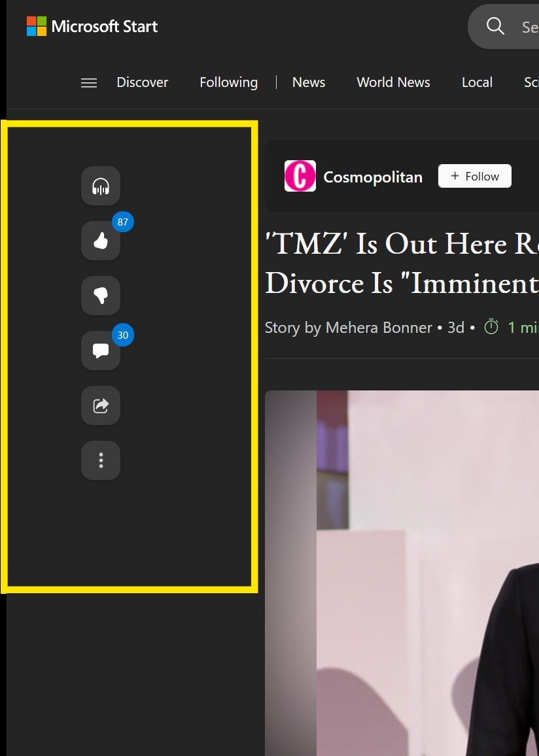
Task: Click the 'Story by Mehera Bonner' byline
Action: 349,328
